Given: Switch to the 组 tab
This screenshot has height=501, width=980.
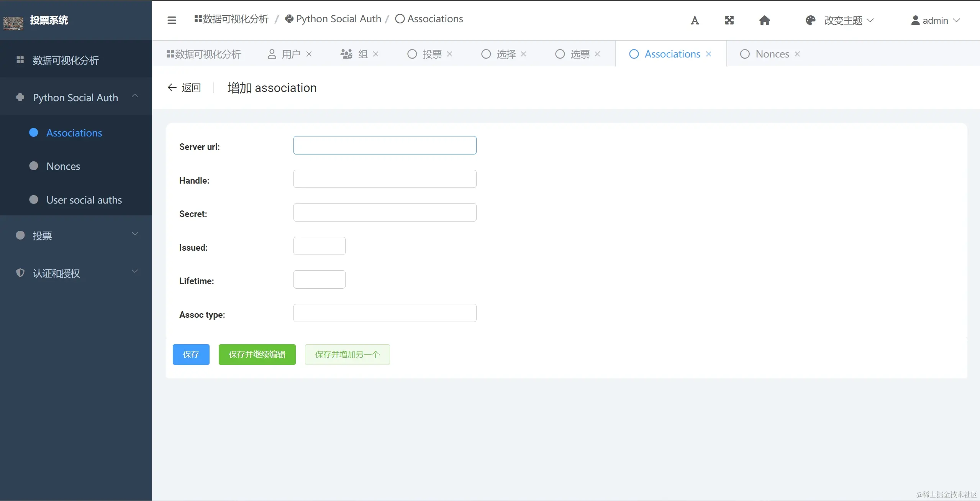Looking at the screenshot, I should (x=362, y=54).
